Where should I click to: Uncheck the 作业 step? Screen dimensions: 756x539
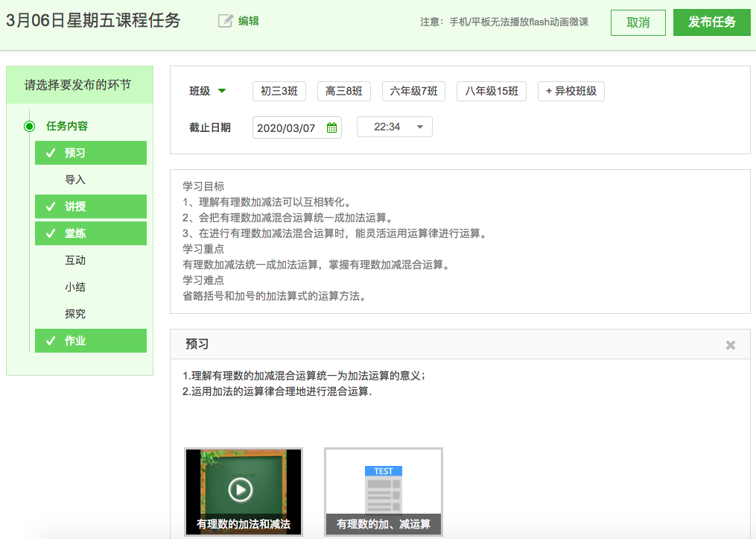91,341
